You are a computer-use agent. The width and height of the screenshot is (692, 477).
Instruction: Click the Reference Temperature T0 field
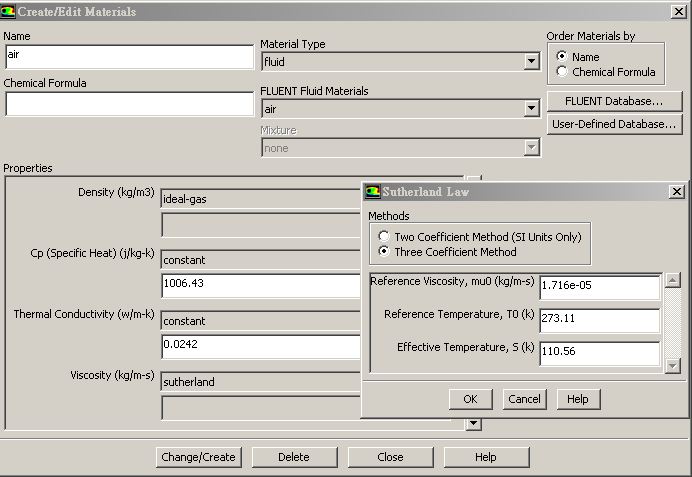click(599, 320)
